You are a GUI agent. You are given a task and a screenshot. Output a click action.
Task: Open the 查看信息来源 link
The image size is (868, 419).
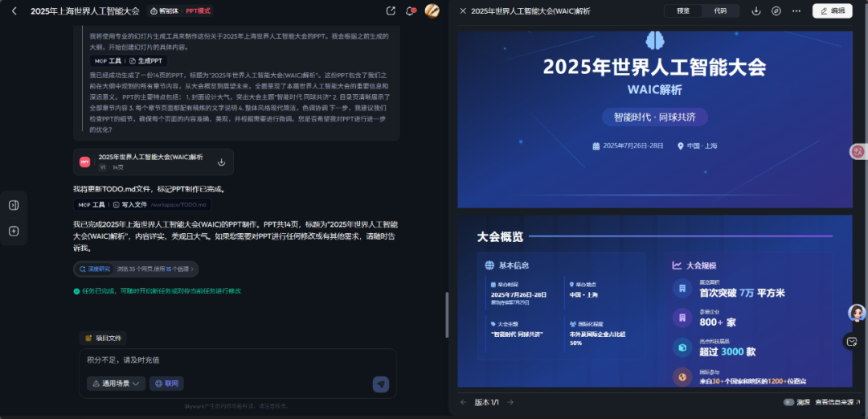click(837, 402)
